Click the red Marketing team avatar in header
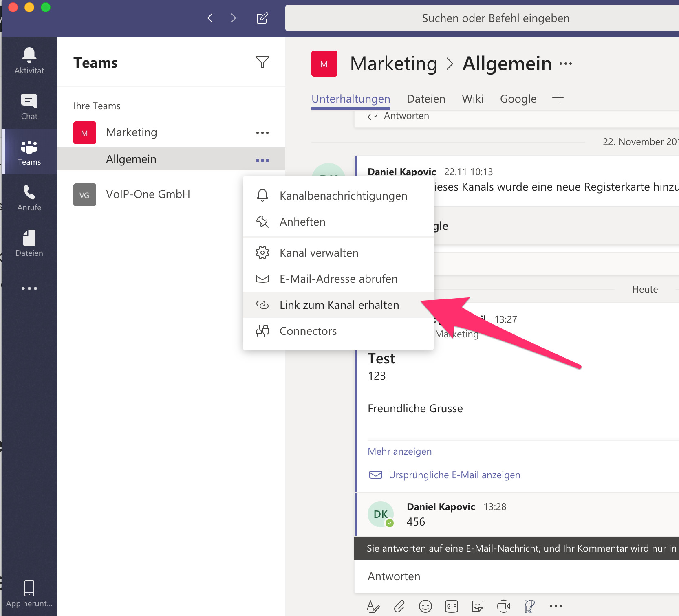The image size is (679, 616). tap(324, 64)
